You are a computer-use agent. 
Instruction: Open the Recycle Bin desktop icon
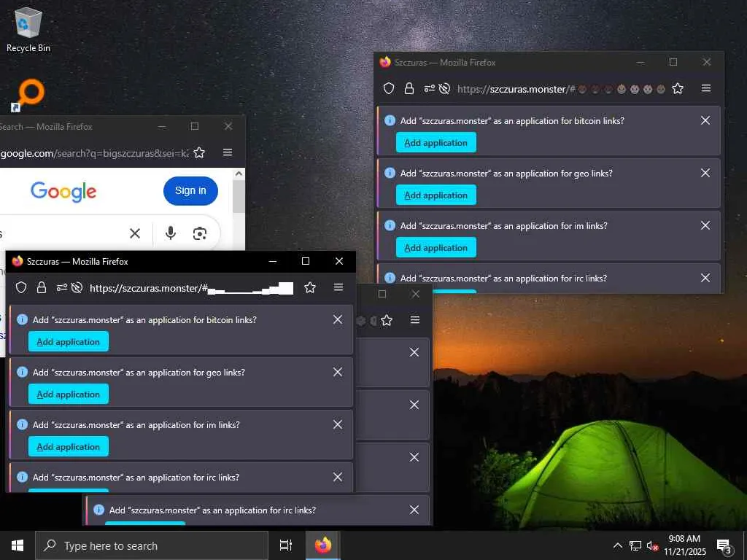28,29
